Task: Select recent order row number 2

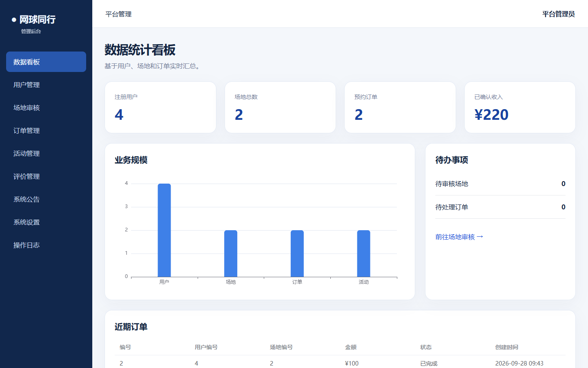Action: tap(340, 363)
